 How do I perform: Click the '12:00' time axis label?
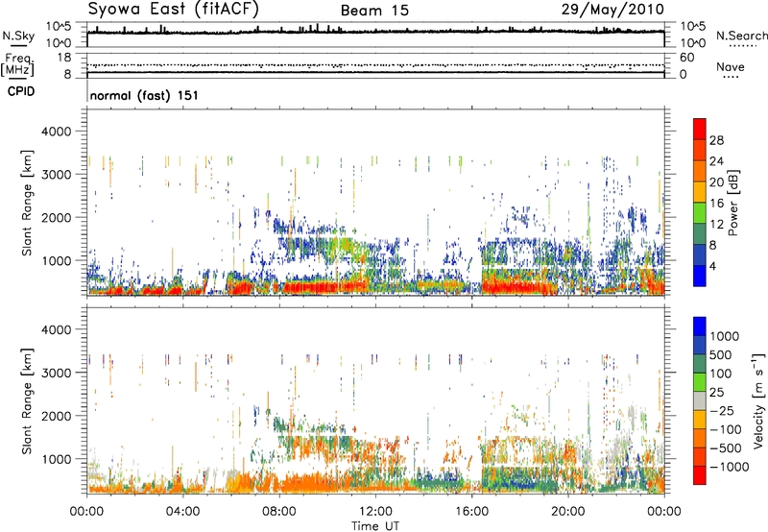(375, 512)
